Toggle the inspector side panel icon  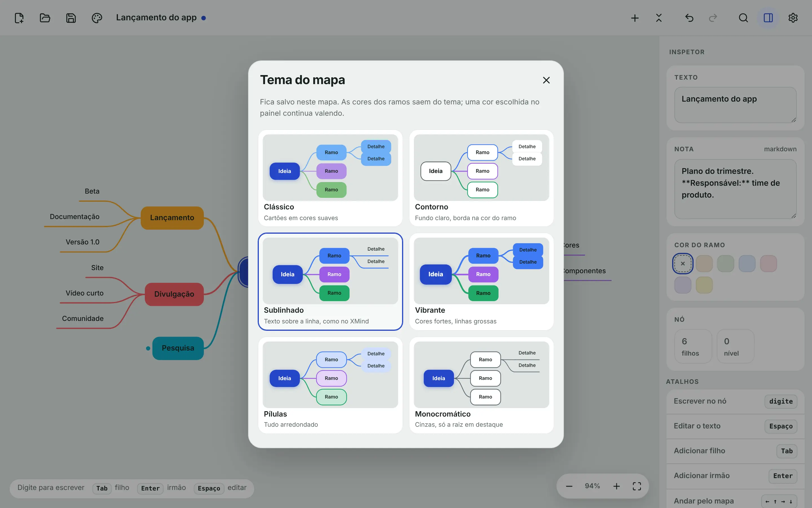tap(768, 18)
